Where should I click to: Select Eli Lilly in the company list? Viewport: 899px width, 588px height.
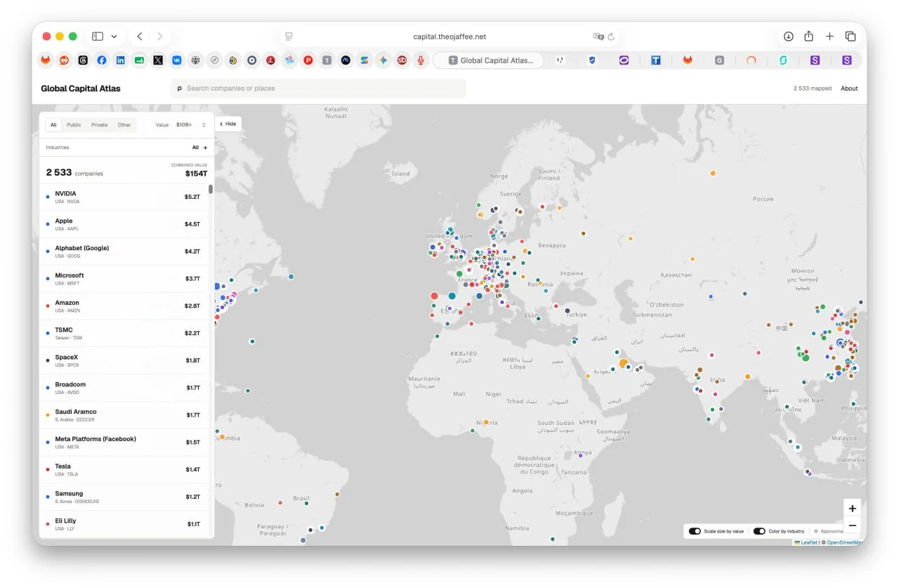[x=125, y=524]
